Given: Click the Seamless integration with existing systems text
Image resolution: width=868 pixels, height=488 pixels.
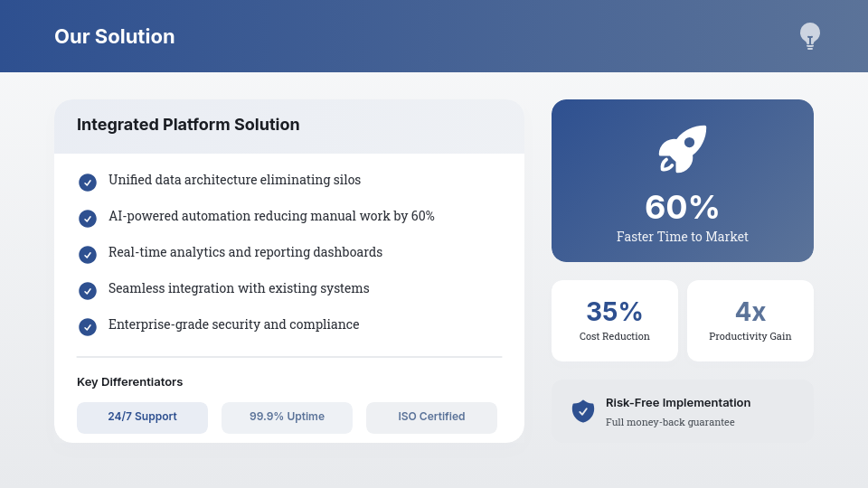Looking at the screenshot, I should click(239, 288).
